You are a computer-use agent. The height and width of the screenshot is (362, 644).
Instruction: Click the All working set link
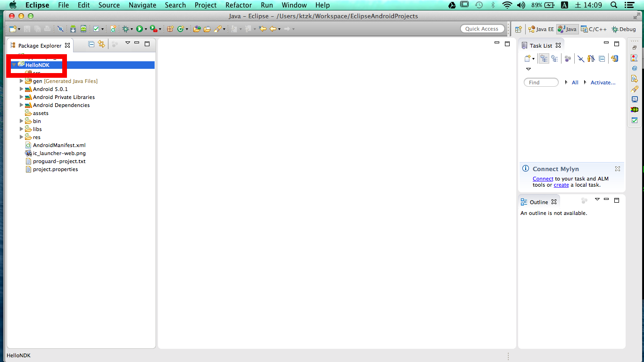click(575, 82)
